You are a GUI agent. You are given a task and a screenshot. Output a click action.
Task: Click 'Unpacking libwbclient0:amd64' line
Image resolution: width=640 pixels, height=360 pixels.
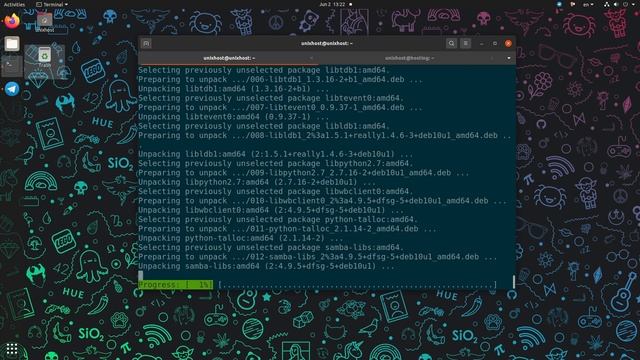click(x=271, y=210)
